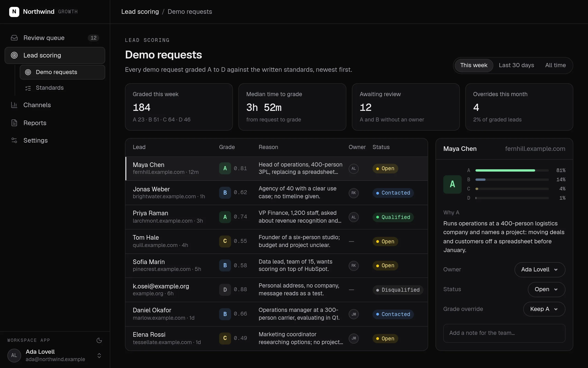Click the Demo requests target icon
This screenshot has height=368, width=588.
point(28,72)
